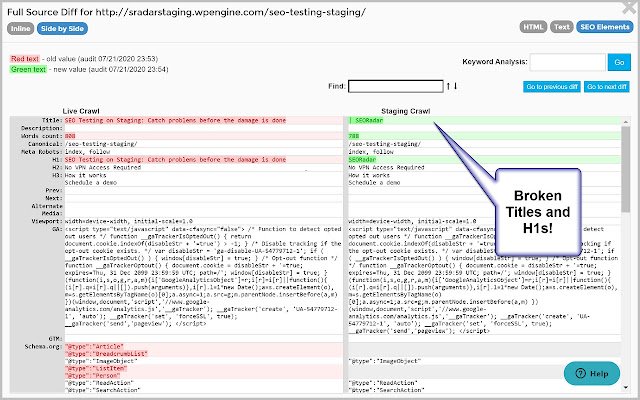
Task: Click the live crawl H1 text
Action: coord(175,160)
